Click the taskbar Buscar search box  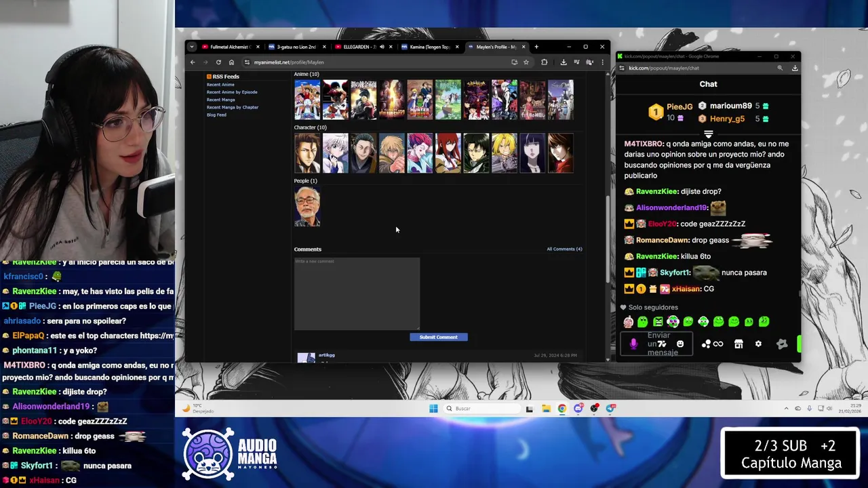pos(482,408)
